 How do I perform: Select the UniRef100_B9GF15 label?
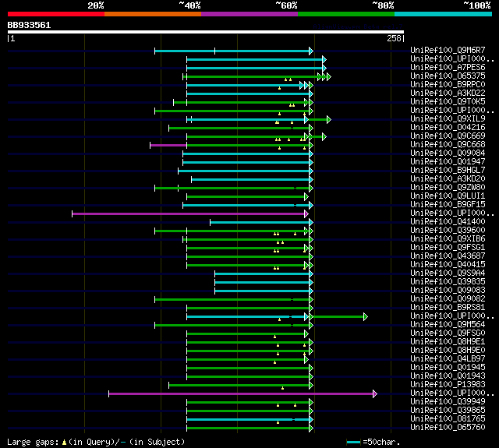point(448,205)
